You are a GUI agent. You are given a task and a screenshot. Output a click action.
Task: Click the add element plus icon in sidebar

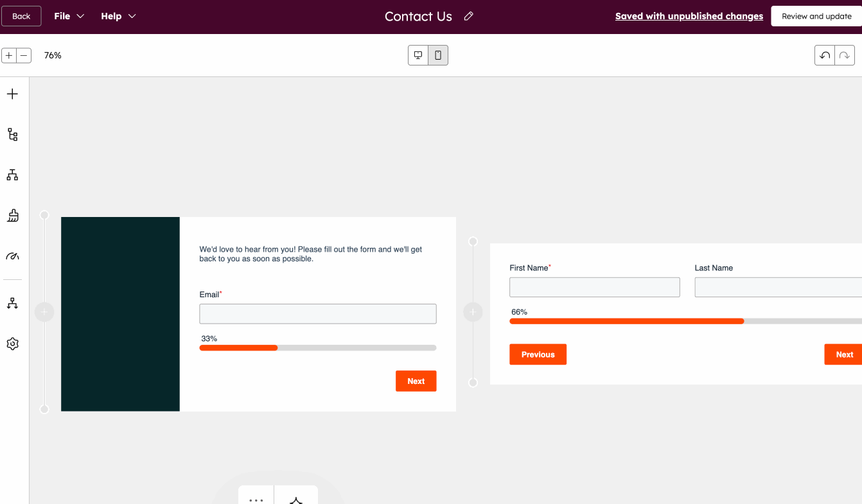point(12,94)
